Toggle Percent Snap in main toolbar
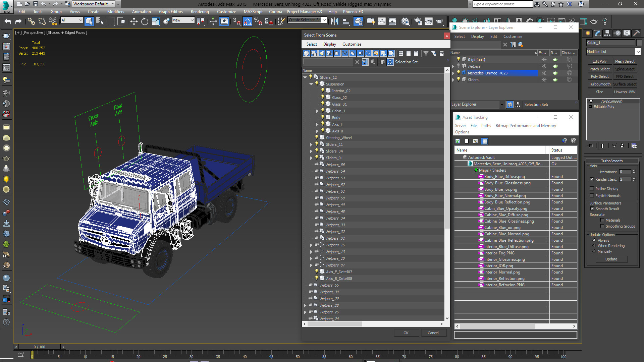 point(258,21)
